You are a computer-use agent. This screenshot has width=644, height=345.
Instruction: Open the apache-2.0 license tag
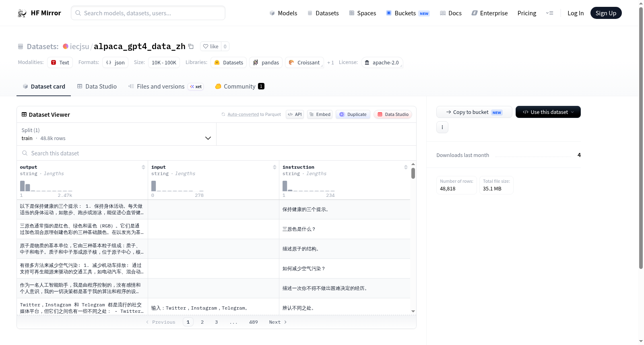coord(382,62)
